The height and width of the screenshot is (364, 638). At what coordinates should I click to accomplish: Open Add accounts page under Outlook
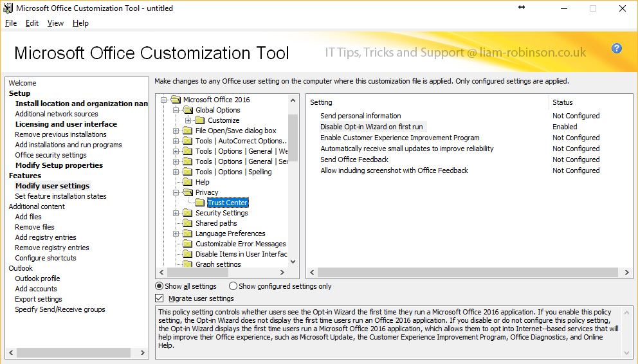click(x=36, y=289)
